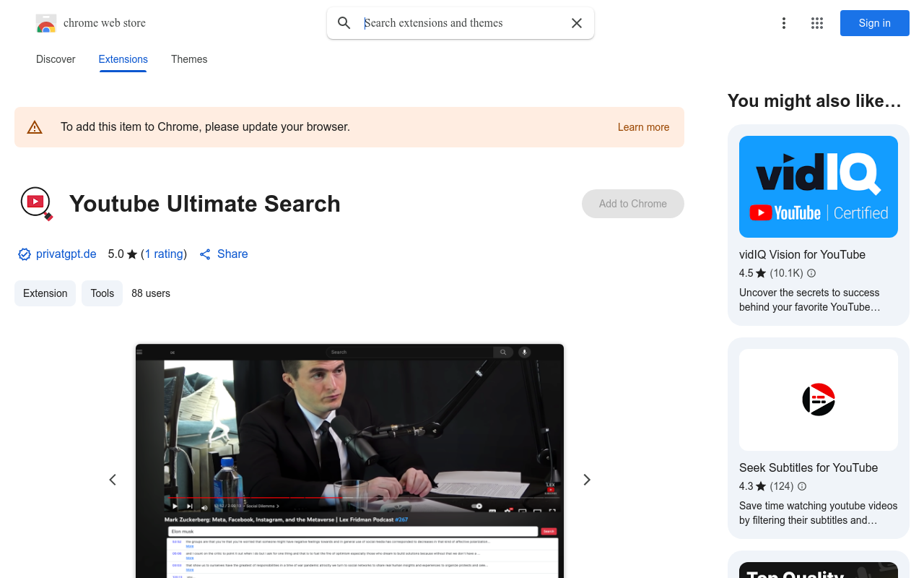Click the warning triangle icon in the banner
The width and height of the screenshot is (924, 578).
(35, 127)
